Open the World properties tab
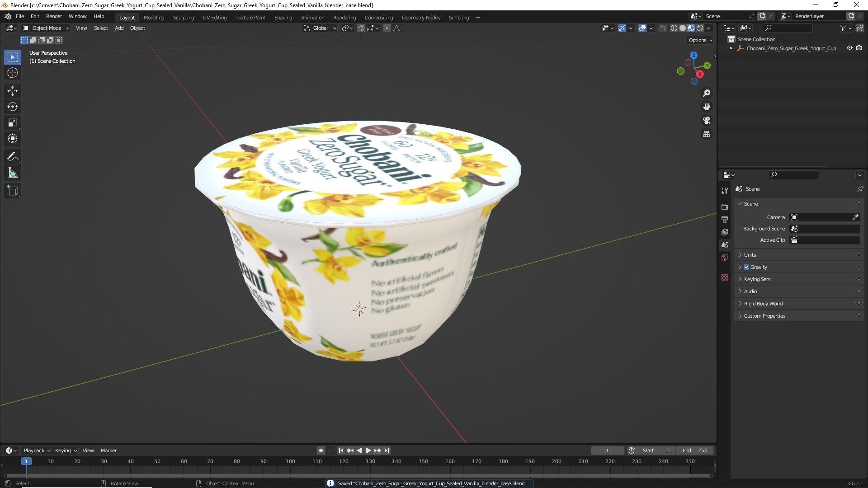Viewport: 868px width, 488px height. tap(725, 258)
